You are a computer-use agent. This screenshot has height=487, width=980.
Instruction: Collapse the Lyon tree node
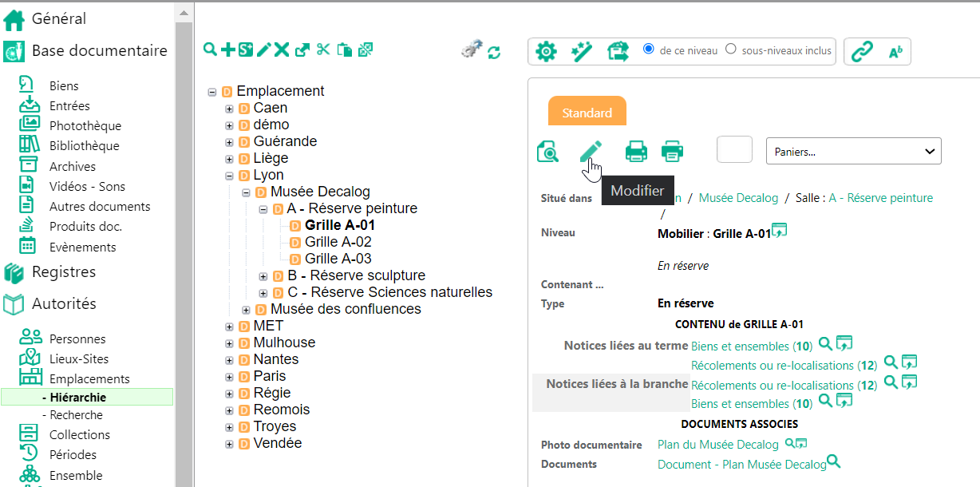pos(229,176)
